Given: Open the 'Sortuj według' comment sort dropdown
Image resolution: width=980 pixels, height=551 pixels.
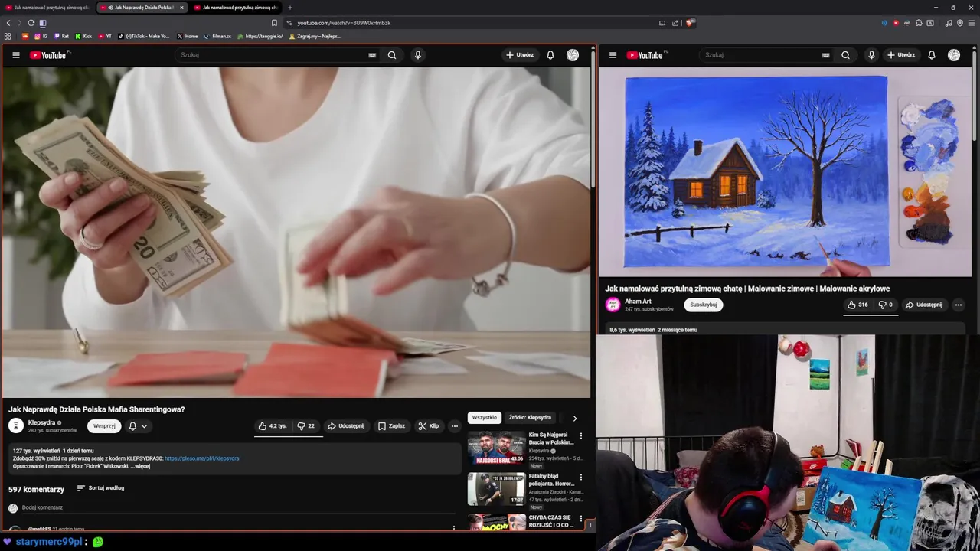Looking at the screenshot, I should 100,488.
